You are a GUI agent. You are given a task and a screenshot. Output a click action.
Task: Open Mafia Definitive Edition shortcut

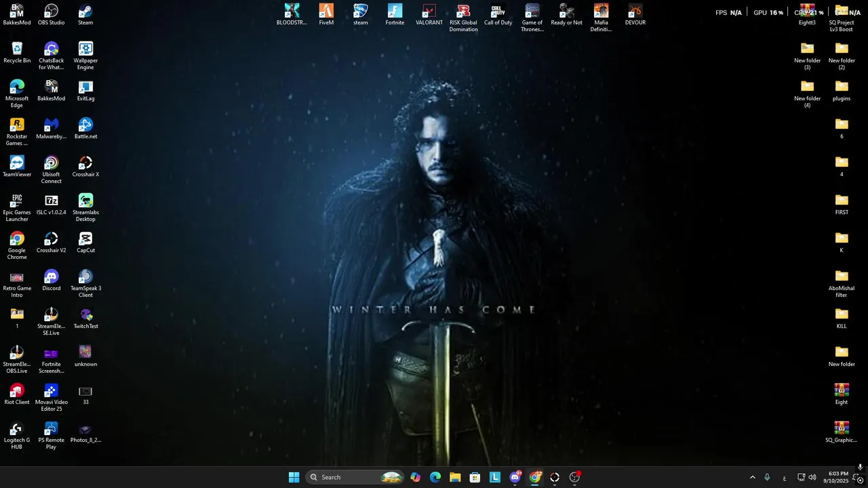[601, 18]
